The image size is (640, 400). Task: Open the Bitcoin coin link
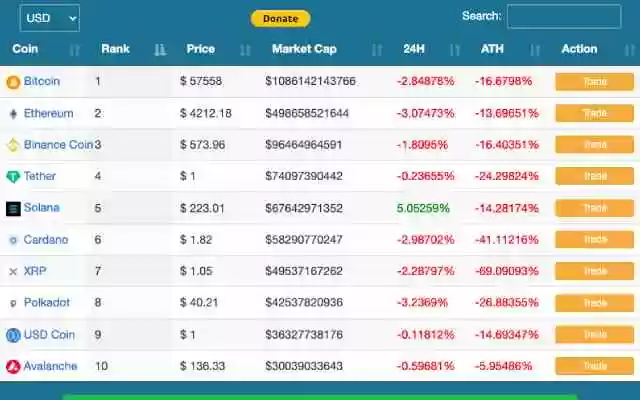[x=42, y=81]
